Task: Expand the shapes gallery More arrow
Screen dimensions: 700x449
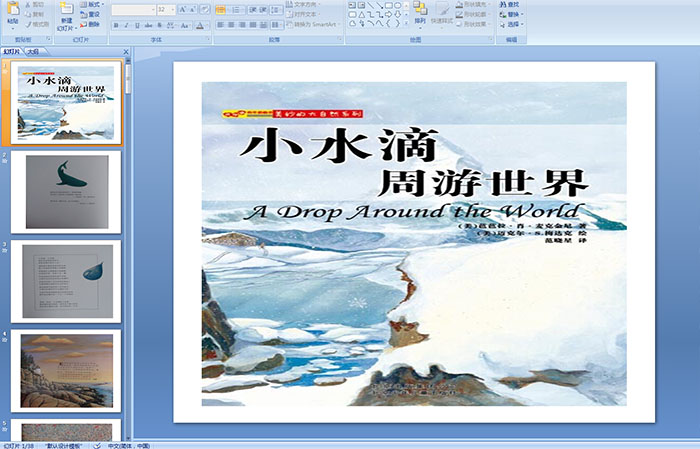Action: click(x=406, y=23)
